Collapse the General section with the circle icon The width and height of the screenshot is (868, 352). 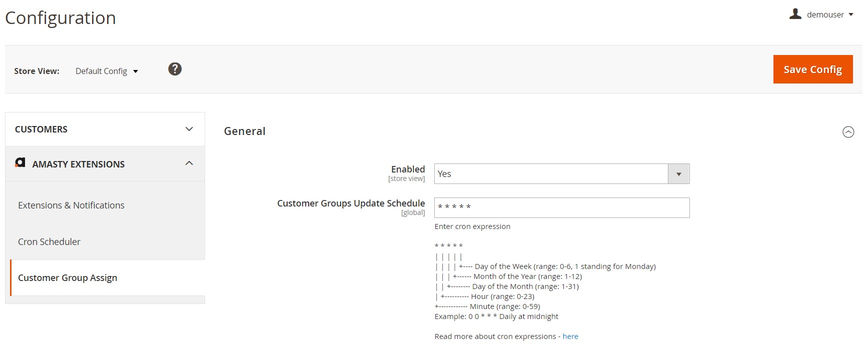[x=848, y=132]
